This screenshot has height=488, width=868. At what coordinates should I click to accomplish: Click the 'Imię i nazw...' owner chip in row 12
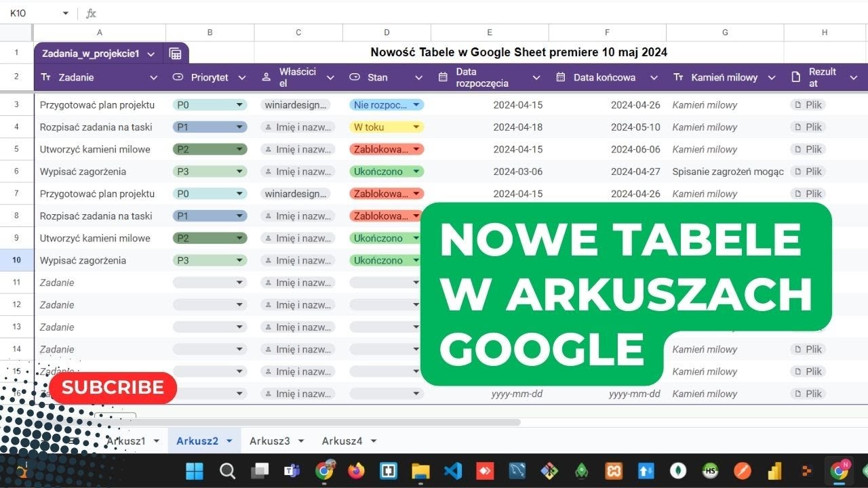click(x=296, y=304)
